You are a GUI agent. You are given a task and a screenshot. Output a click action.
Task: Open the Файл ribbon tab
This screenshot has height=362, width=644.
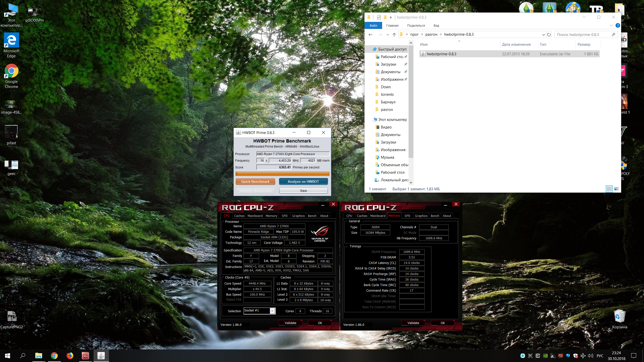(373, 25)
